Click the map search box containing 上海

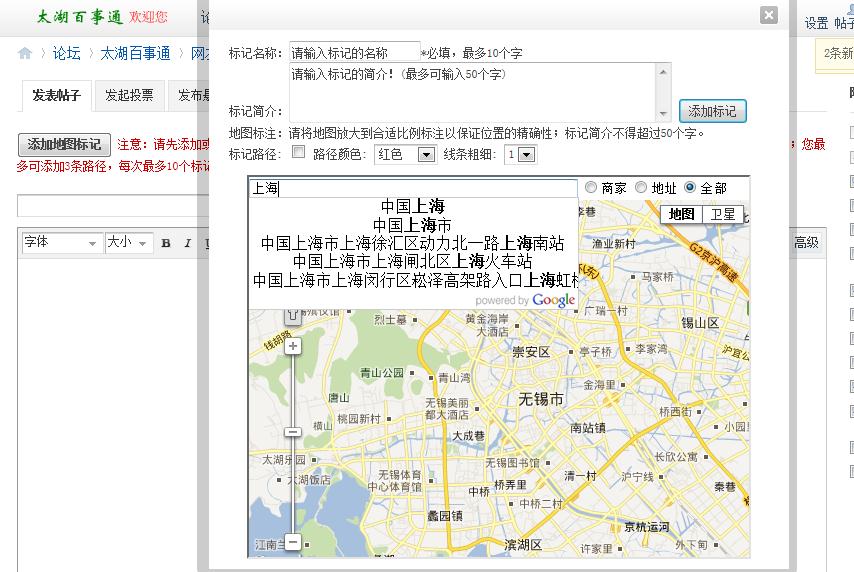pos(413,188)
